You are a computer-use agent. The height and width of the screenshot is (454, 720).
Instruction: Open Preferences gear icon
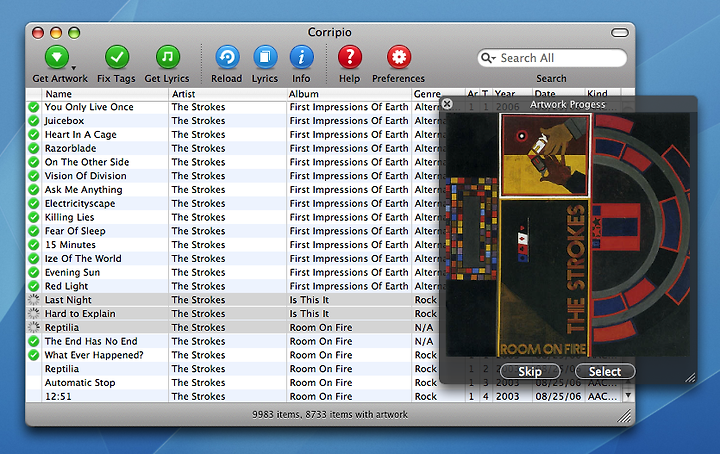[399, 57]
